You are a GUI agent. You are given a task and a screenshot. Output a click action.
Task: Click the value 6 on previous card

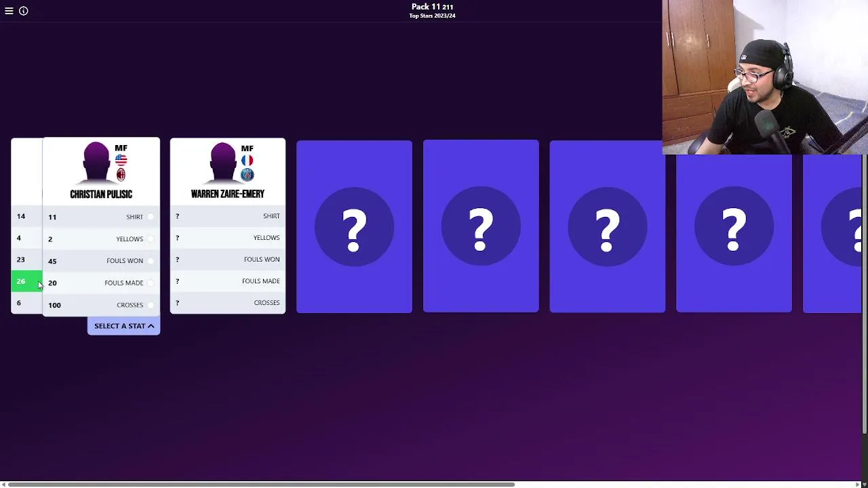[19, 303]
